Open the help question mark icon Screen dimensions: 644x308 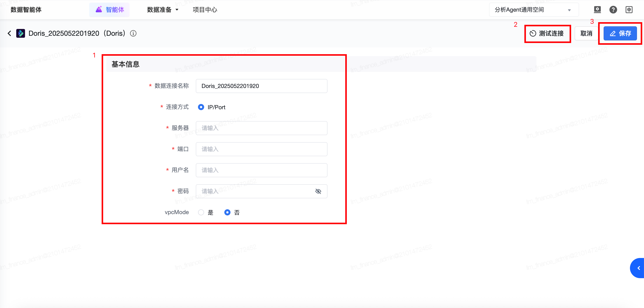pos(613,10)
